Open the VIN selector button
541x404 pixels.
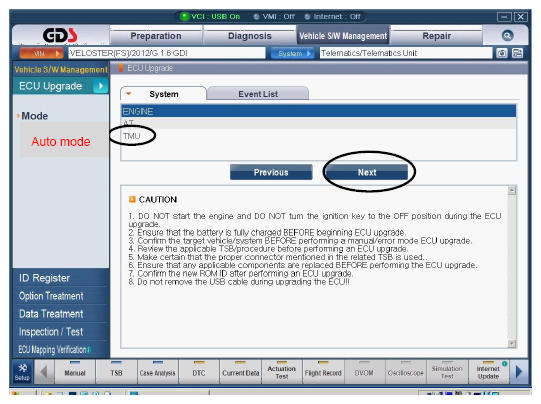(41, 53)
